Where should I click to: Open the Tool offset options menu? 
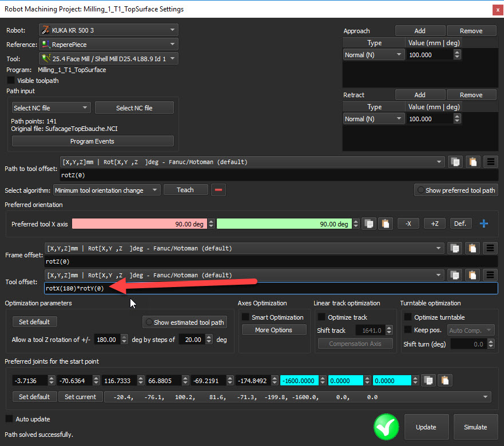pyautogui.click(x=490, y=275)
